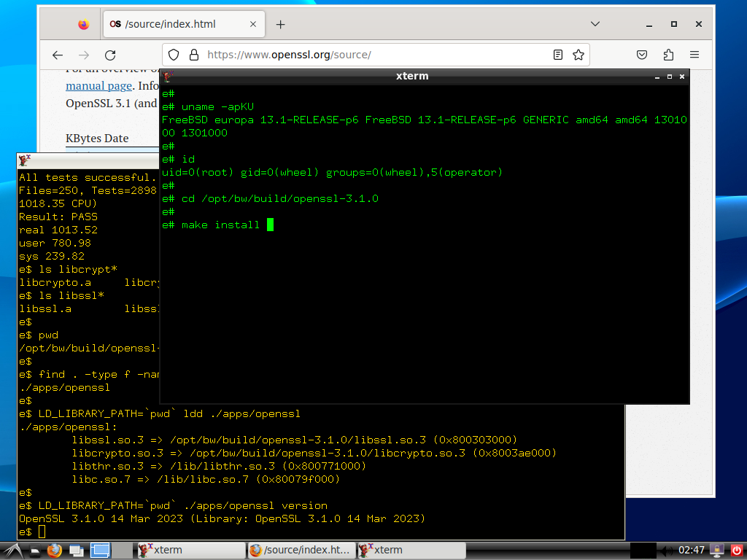Reload the OpenSSL source page
The width and height of the screenshot is (747, 560).
110,55
